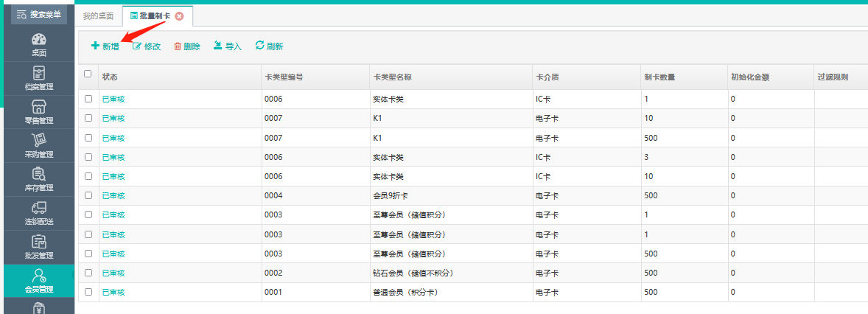Click the 会员9折卡 name cell
The width and height of the screenshot is (868, 314).
point(451,195)
